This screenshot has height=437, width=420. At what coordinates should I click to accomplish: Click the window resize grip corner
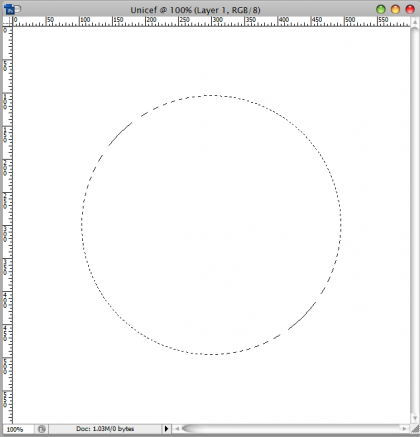coord(414,429)
